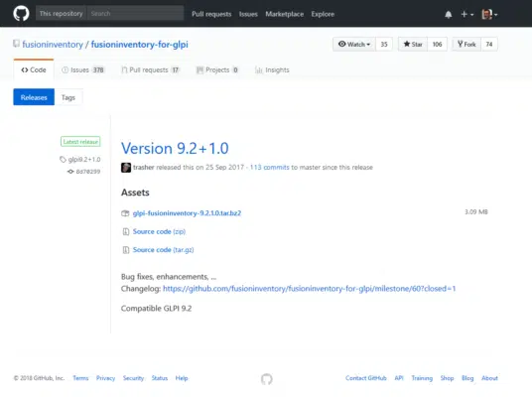Download Source code (tar.gz)
Viewport: 532px width, 397px height.
tap(163, 250)
